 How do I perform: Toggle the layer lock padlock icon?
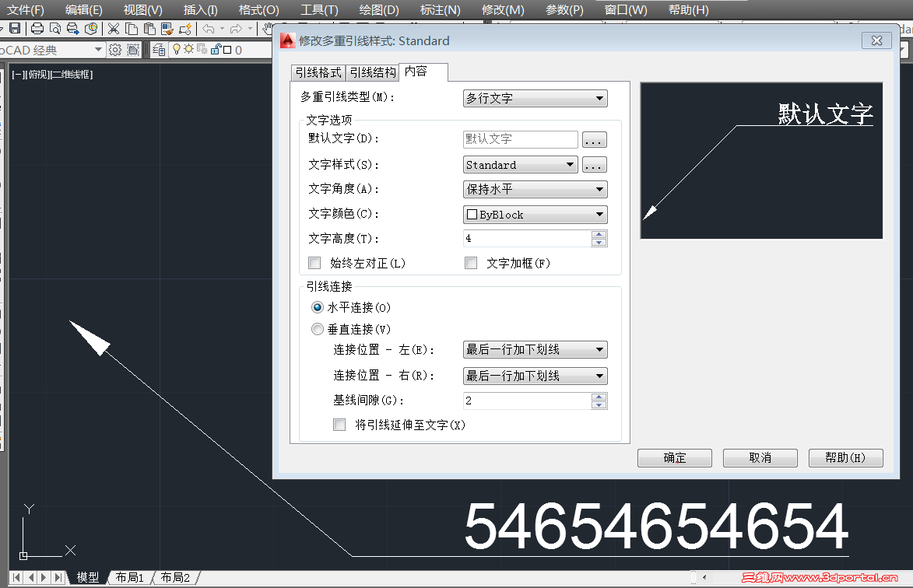(216, 50)
